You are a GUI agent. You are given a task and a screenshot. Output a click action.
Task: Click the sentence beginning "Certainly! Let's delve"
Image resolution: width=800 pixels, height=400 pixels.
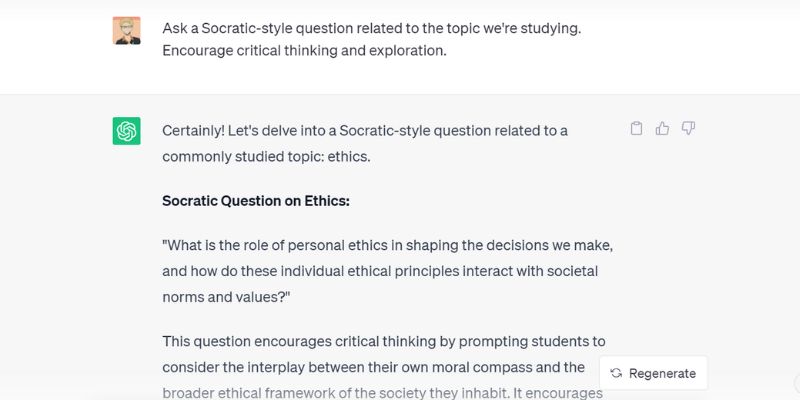coord(365,131)
